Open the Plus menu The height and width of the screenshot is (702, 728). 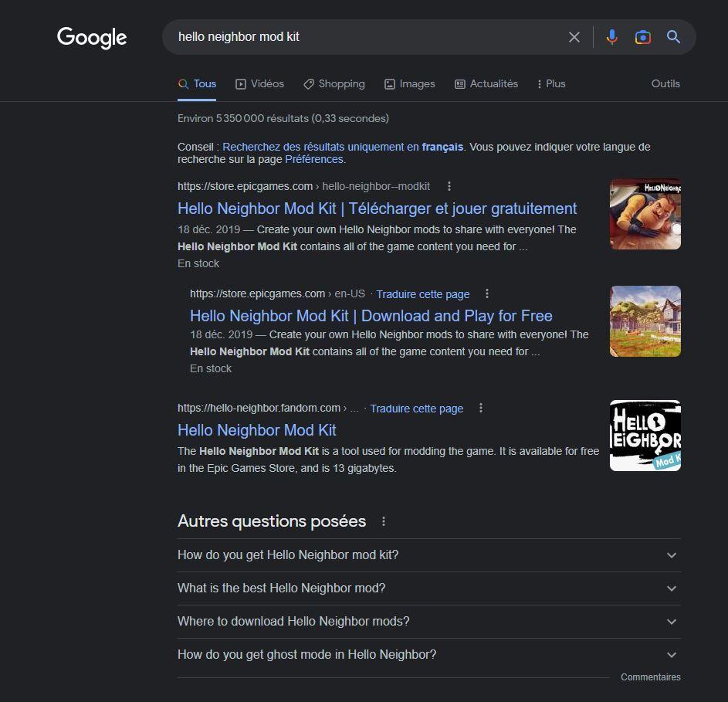[551, 84]
